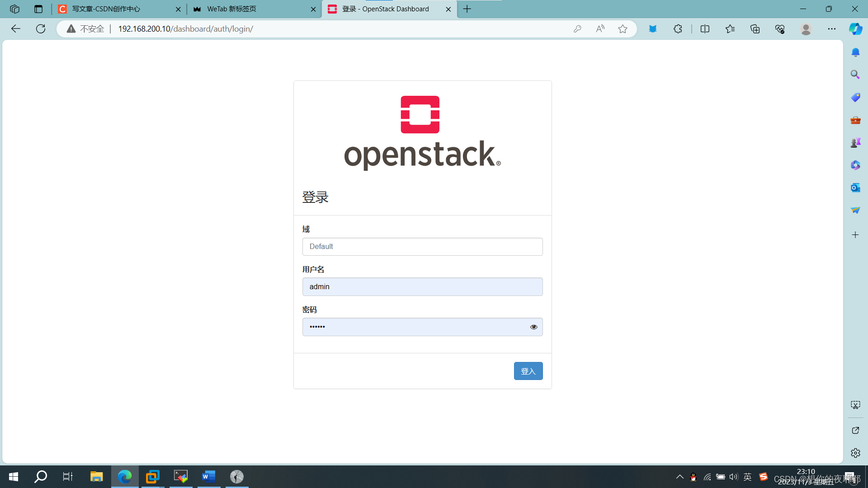Viewport: 868px width, 488px height.
Task: Open link in new window sidebar icon
Action: point(855,430)
